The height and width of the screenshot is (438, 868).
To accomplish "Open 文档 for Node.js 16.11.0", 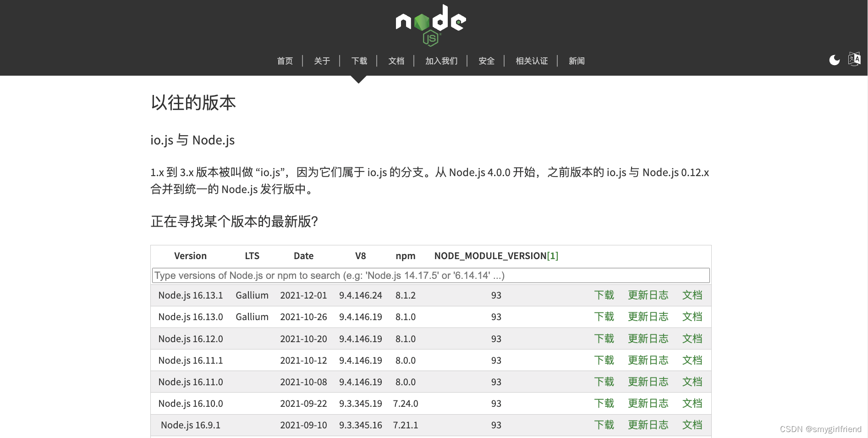I will point(692,382).
